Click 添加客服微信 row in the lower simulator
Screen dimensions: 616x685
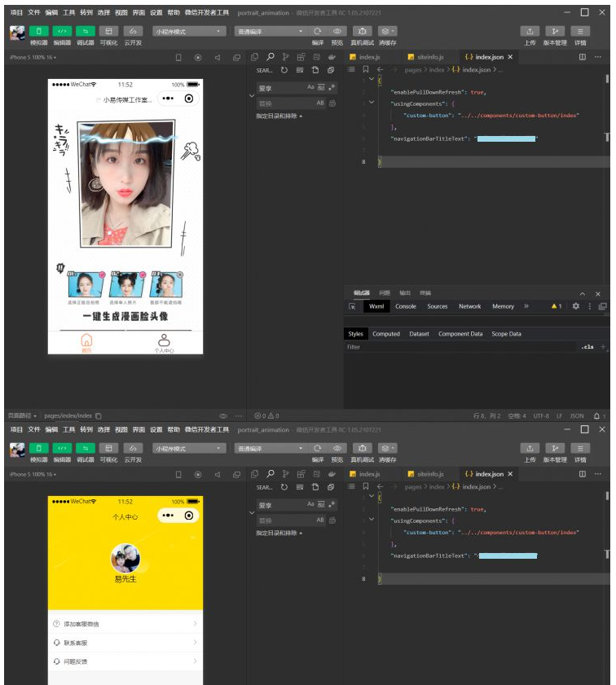[x=125, y=624]
